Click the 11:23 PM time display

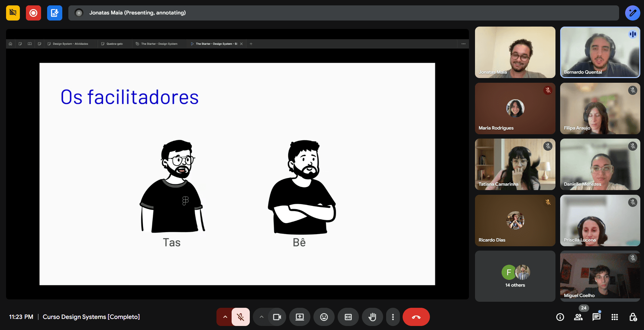pos(21,317)
